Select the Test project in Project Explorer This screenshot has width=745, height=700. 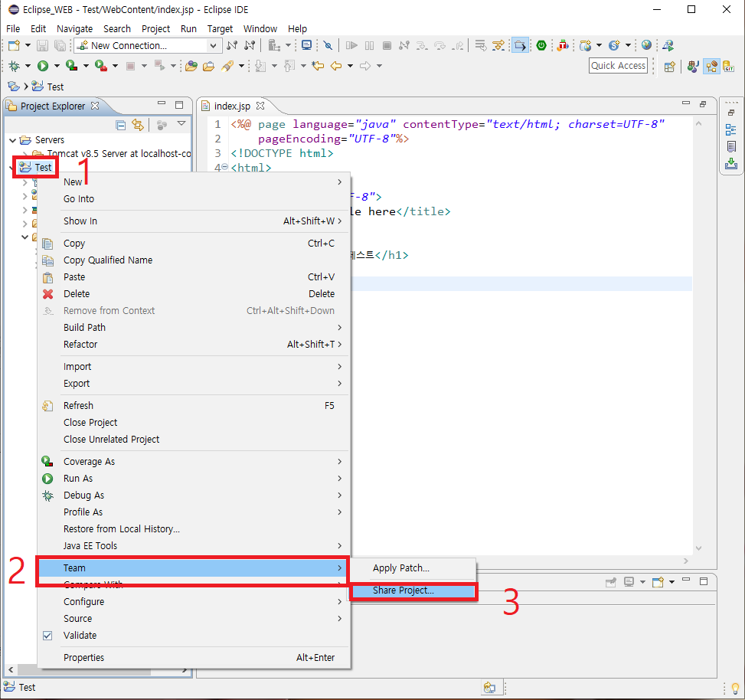pyautogui.click(x=37, y=167)
